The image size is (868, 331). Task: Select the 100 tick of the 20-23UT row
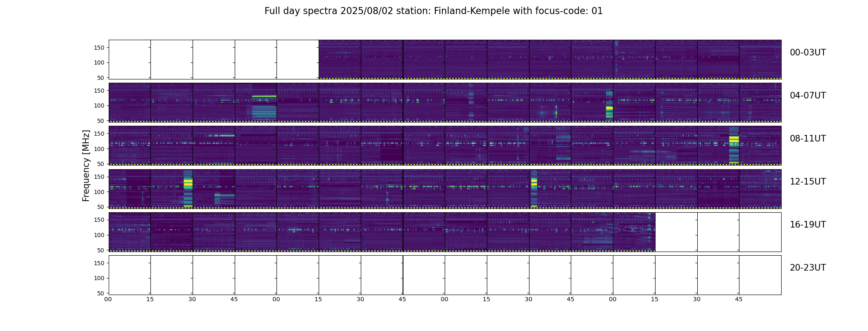[x=99, y=278]
